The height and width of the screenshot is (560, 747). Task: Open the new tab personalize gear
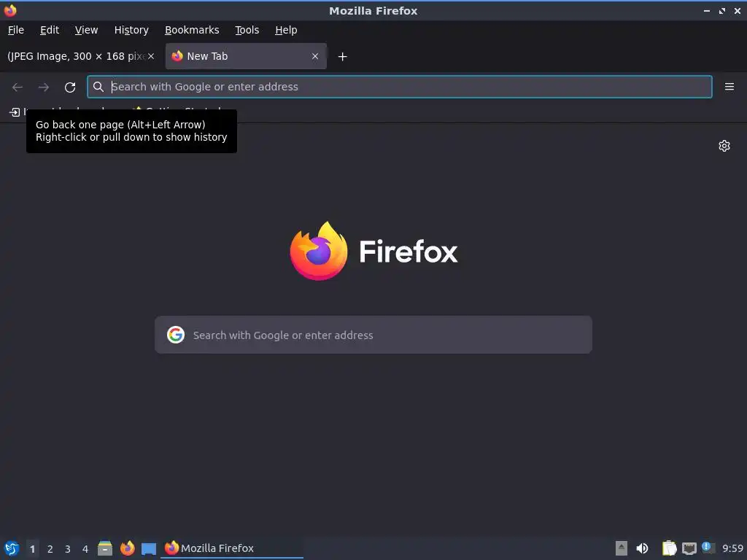point(724,146)
